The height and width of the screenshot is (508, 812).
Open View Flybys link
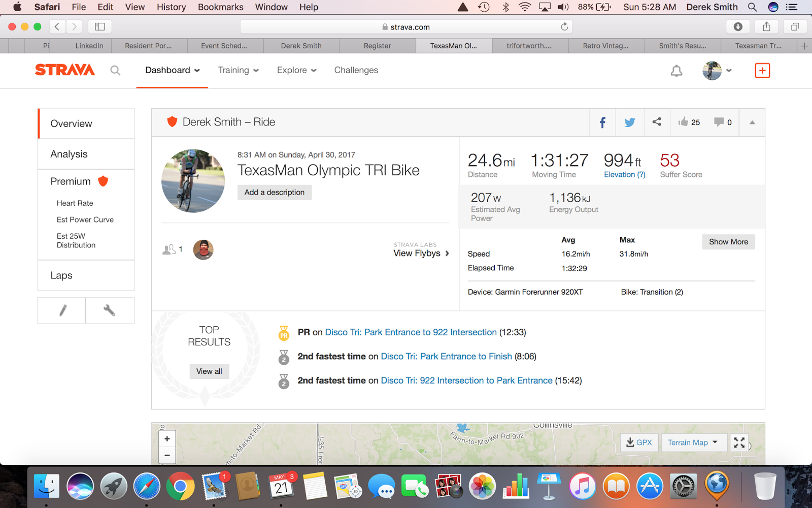[x=421, y=253]
